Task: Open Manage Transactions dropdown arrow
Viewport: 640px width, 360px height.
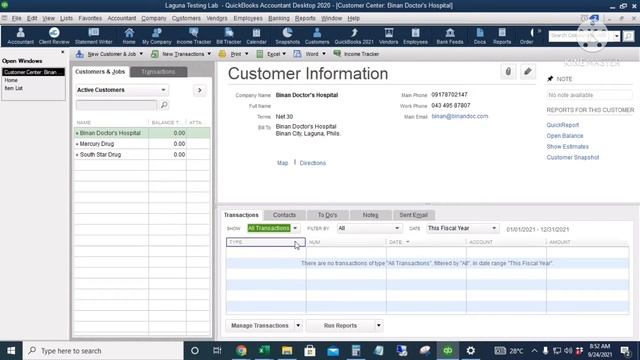Action: 298,325
